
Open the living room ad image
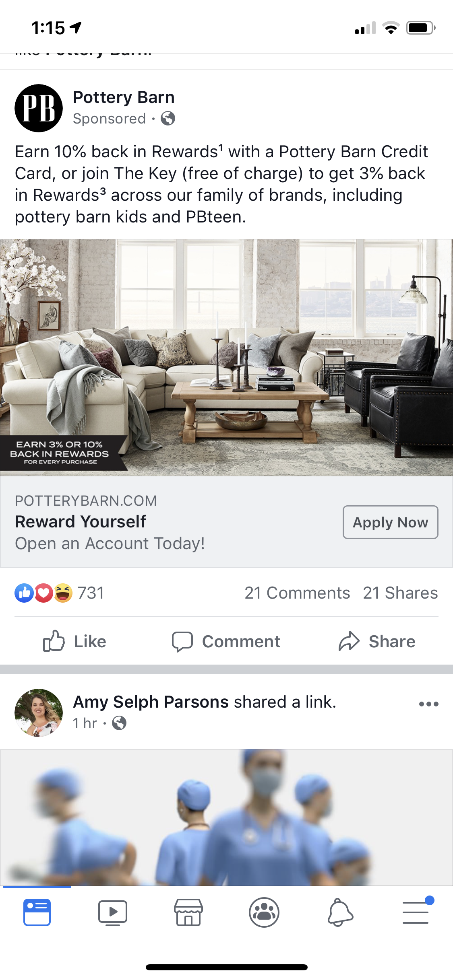pyautogui.click(x=226, y=358)
